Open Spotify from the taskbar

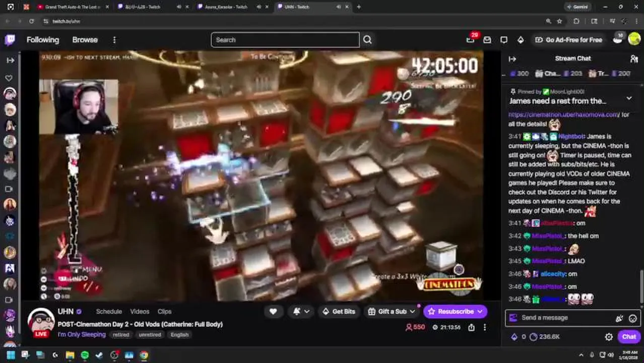tap(84, 355)
